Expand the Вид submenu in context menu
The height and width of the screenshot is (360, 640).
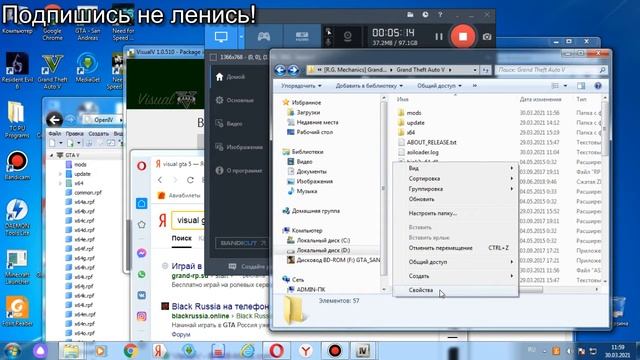coord(456,168)
